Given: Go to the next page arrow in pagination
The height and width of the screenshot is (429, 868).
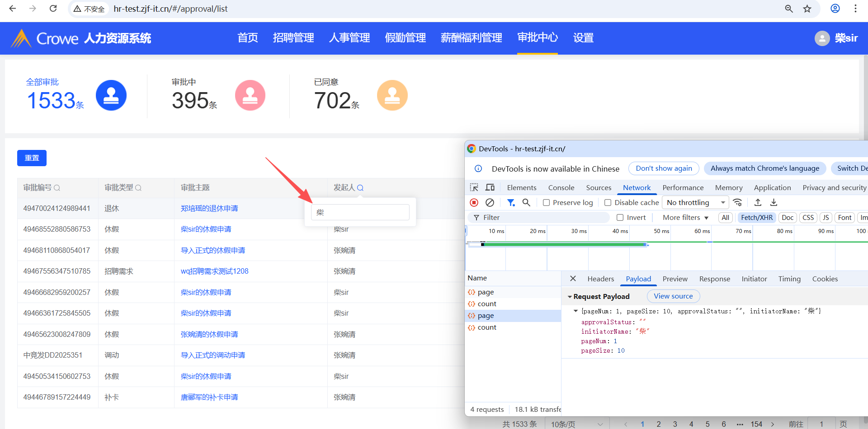Looking at the screenshot, I should pos(773,424).
